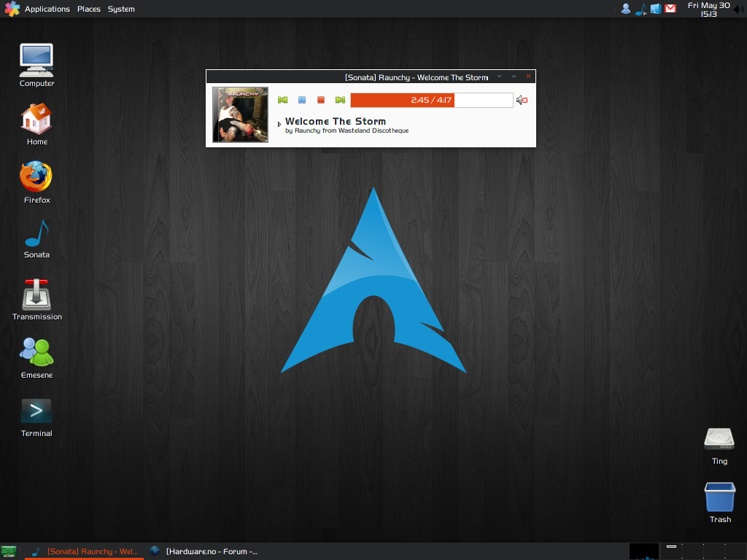
Task: Switch to Hardware.no Forum taskbar window
Action: point(204,551)
